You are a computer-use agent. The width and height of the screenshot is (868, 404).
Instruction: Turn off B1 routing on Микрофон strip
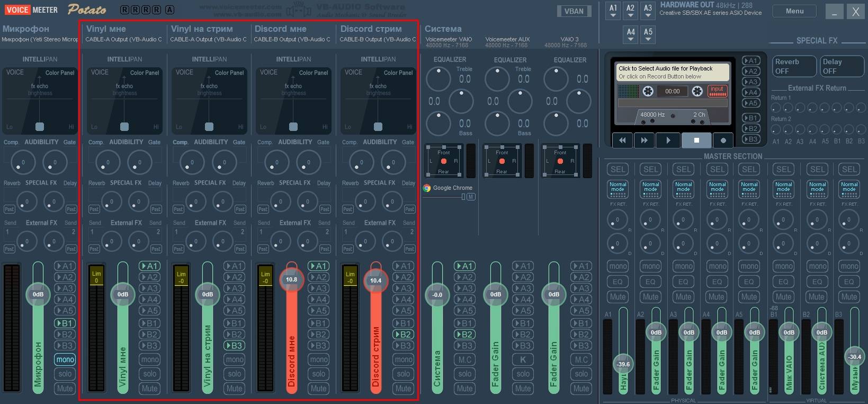tap(65, 323)
